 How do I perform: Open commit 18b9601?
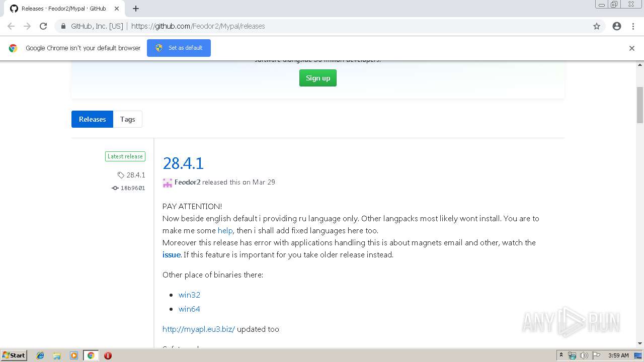tap(128, 188)
